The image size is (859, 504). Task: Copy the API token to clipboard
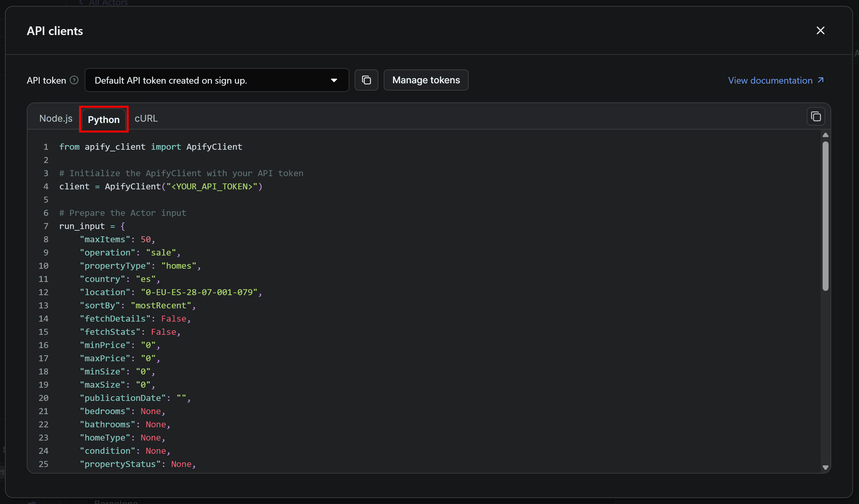pyautogui.click(x=366, y=80)
